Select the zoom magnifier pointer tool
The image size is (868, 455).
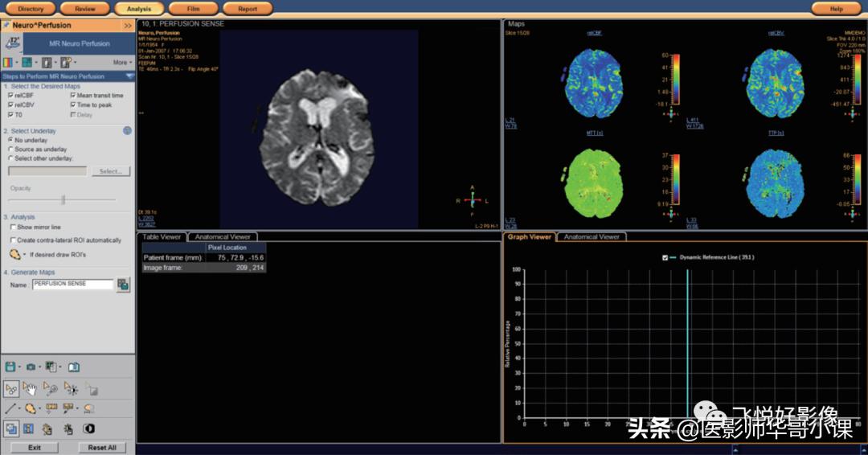[51, 389]
